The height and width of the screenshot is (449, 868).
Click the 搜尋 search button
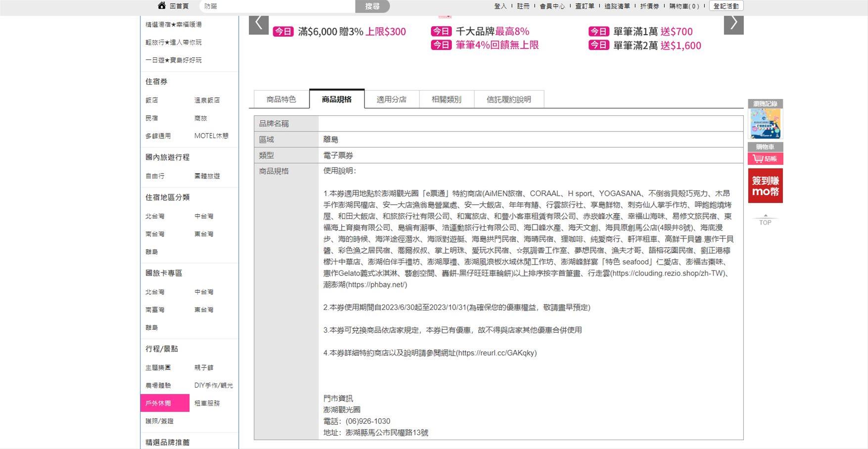372,6
